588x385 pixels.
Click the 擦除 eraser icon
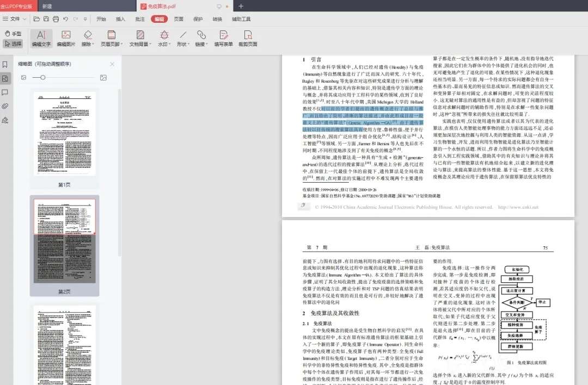(x=87, y=35)
